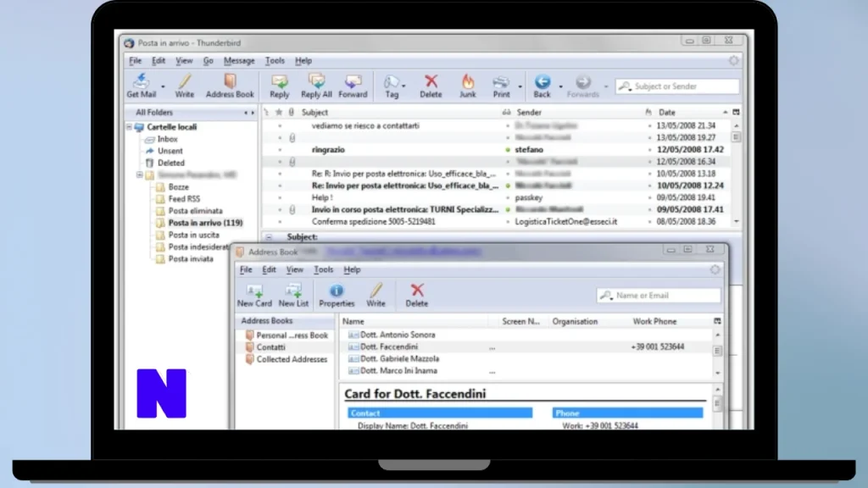The height and width of the screenshot is (488, 868).
Task: Click the star column header icon
Action: tap(279, 113)
